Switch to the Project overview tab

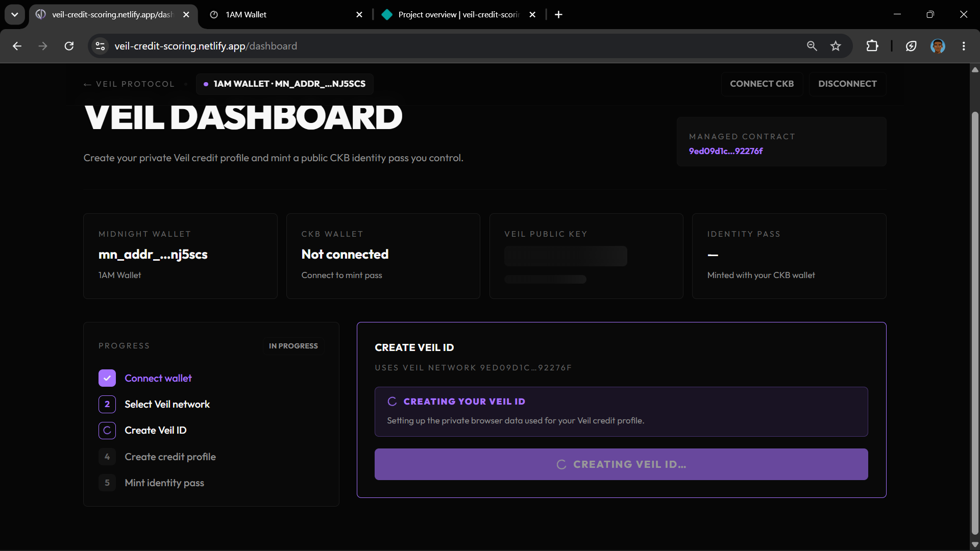click(x=458, y=14)
